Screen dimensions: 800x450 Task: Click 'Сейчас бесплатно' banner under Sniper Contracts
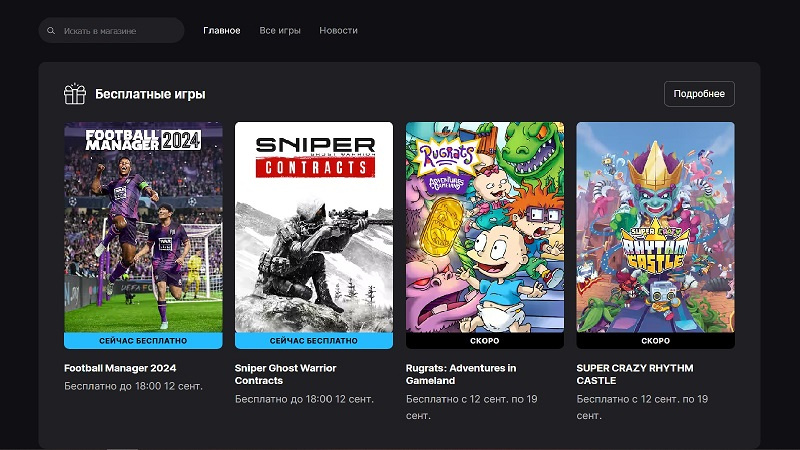click(x=314, y=341)
